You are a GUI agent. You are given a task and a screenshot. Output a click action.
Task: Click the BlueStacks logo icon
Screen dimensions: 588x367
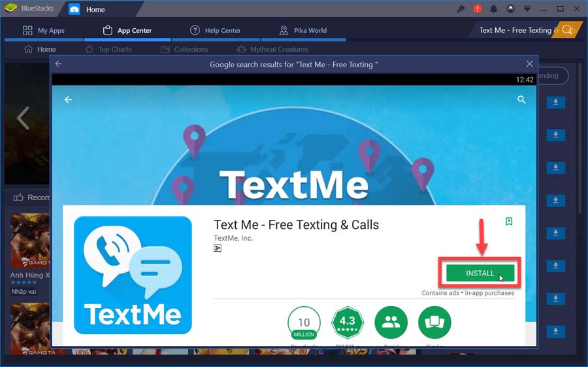tap(11, 9)
